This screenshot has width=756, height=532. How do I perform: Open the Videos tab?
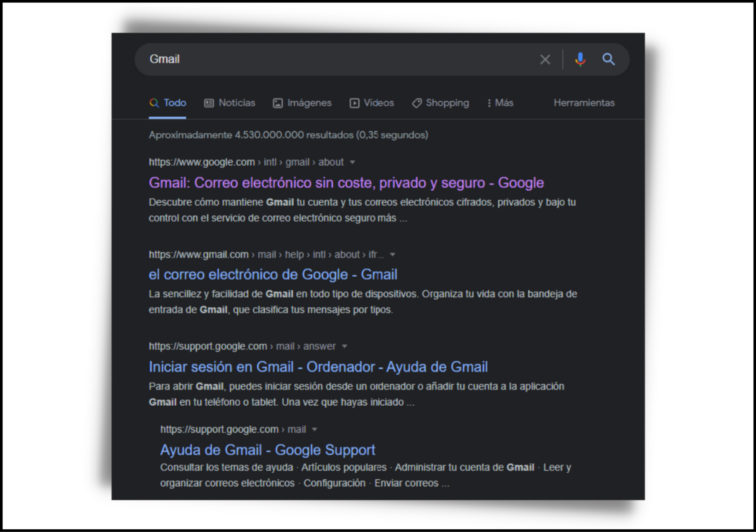point(372,103)
